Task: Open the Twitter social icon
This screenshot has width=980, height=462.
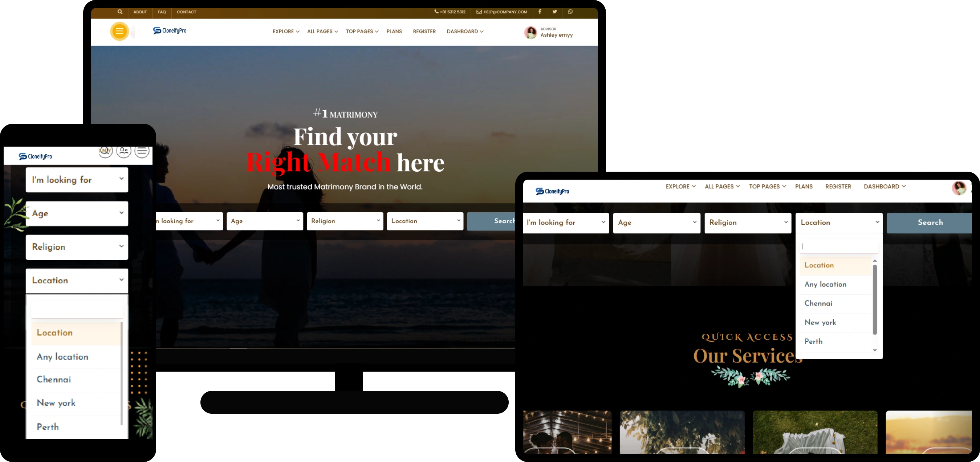Action: (555, 12)
